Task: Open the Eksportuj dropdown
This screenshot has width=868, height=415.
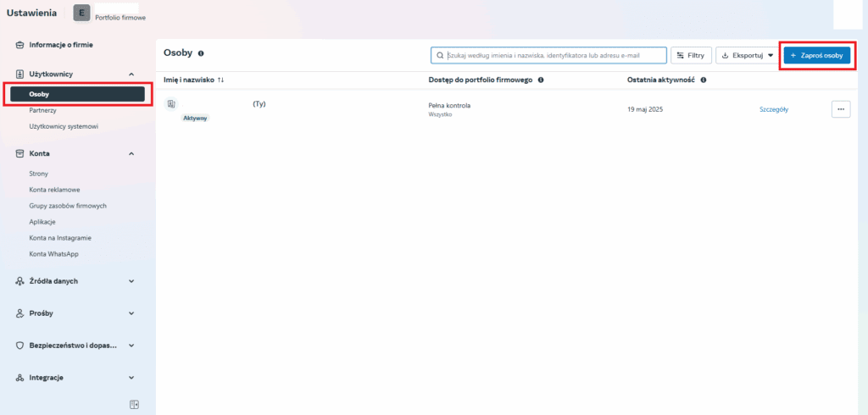Action: tap(748, 55)
